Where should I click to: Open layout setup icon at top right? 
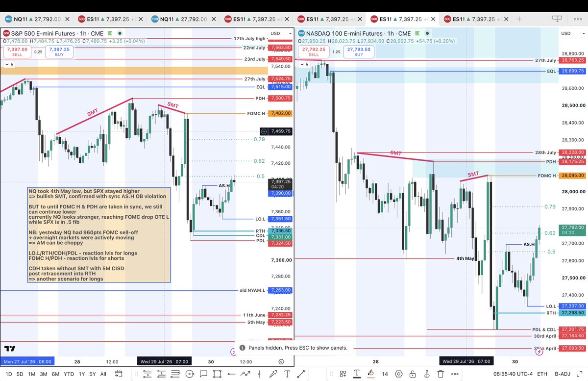(557, 19)
